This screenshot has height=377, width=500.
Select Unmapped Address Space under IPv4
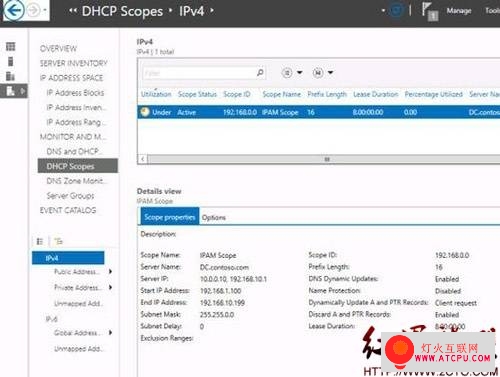78,303
